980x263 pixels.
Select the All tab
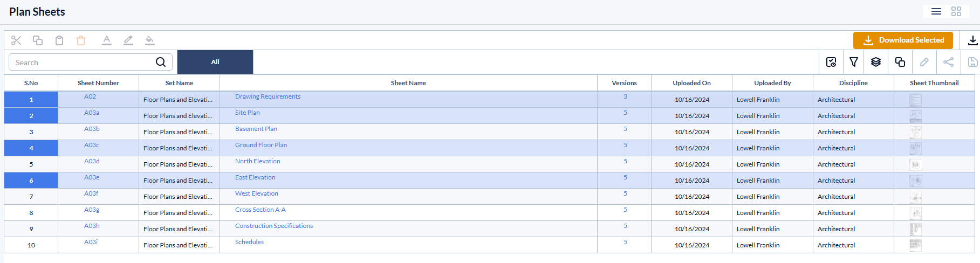click(x=215, y=62)
